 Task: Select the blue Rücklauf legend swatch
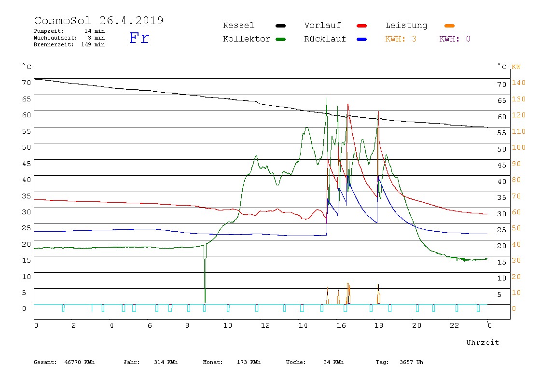tap(362, 39)
